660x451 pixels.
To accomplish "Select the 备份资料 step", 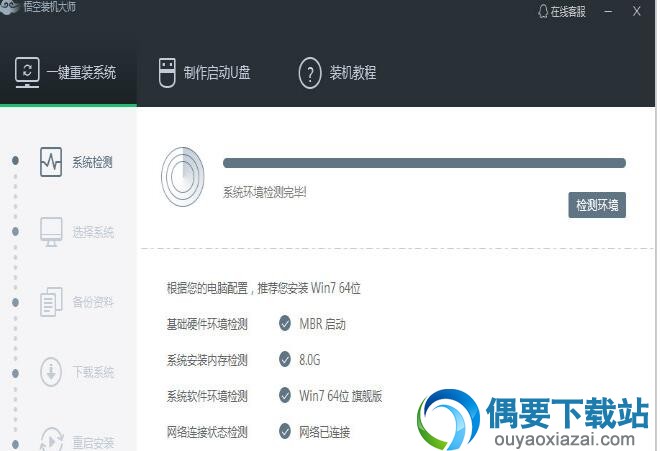I will click(76, 302).
